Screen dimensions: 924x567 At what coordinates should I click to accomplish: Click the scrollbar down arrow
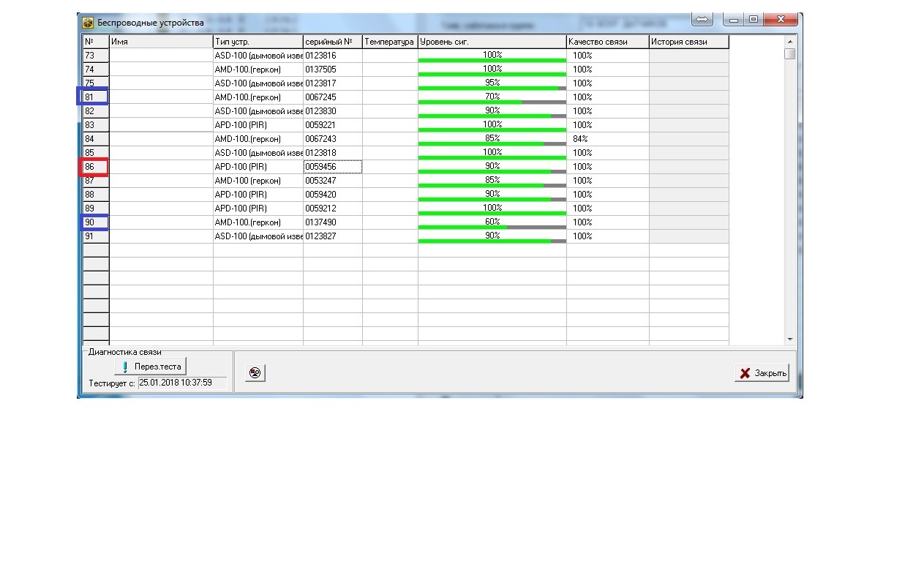point(789,339)
